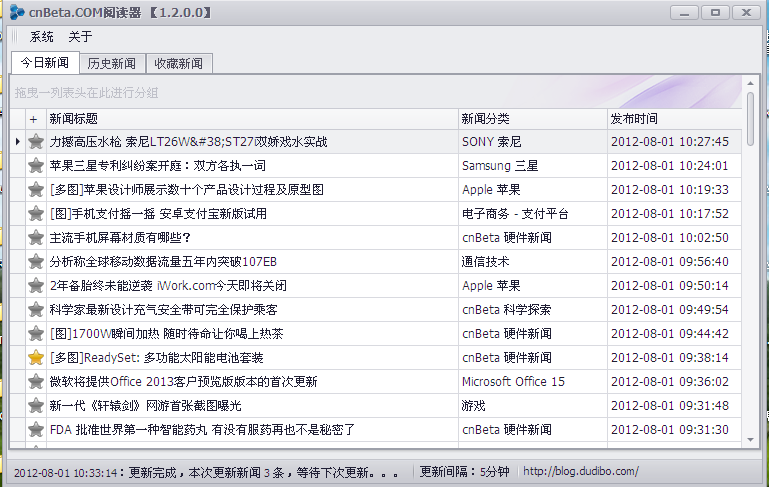Click the cnBeta reader app icon in title bar
Screen dimensions: 769x487
point(17,12)
